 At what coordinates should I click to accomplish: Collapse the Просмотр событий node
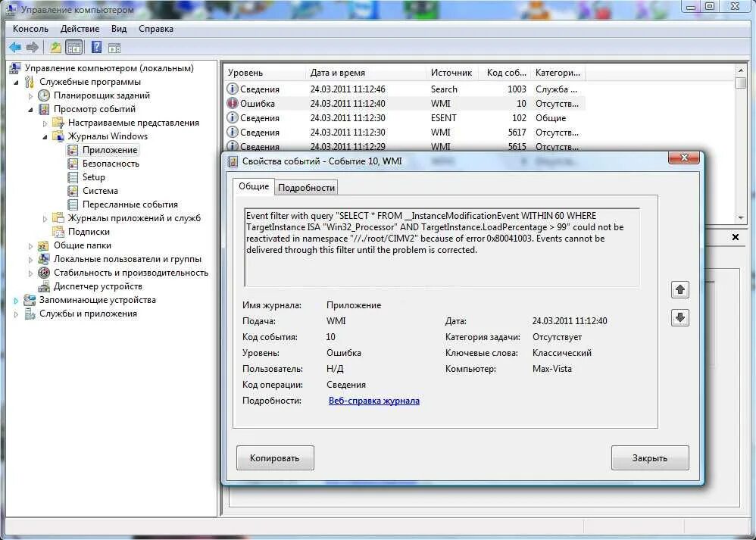pyautogui.click(x=31, y=110)
